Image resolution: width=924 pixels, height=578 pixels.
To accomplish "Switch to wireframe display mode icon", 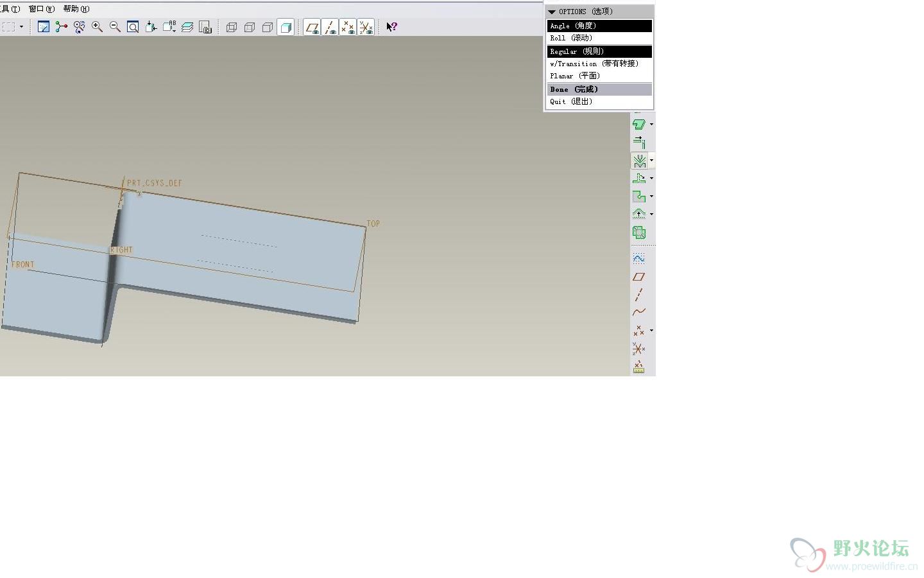I will (x=232, y=27).
